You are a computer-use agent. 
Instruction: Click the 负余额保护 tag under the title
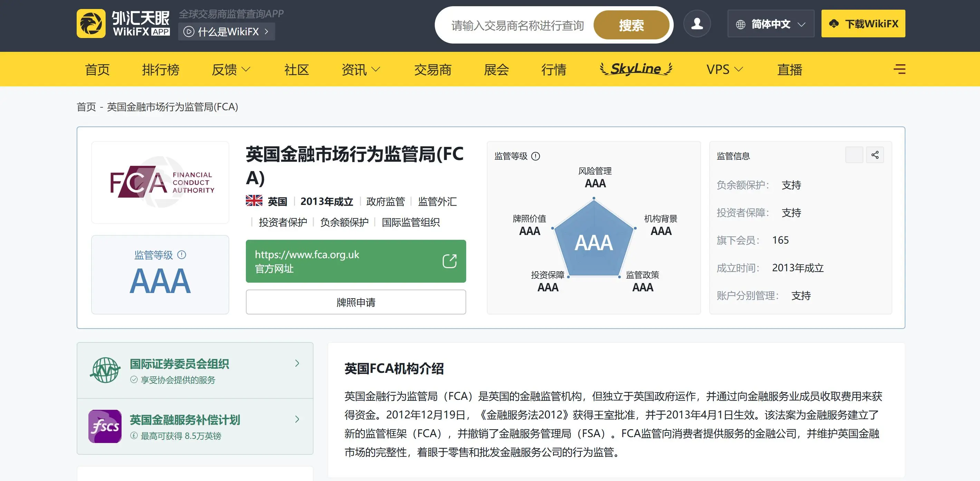[x=344, y=223]
